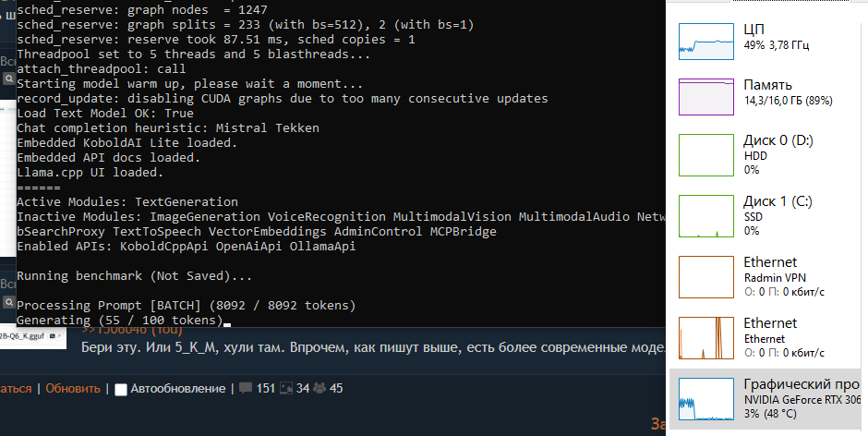Show Диск 1 (C:) SSD performance
Screen dimensions: 868x436
click(x=766, y=215)
